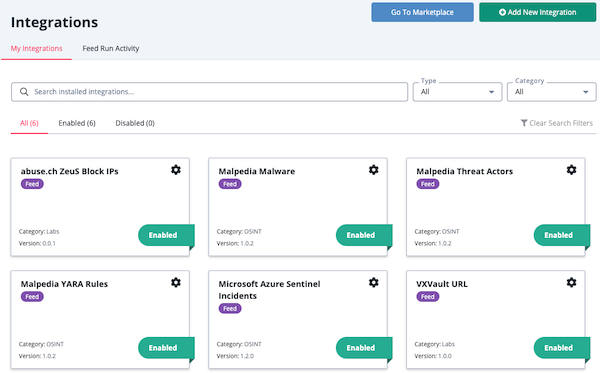This screenshot has width=600, height=373.
Task: Select the All (6) tab
Action: click(x=29, y=123)
